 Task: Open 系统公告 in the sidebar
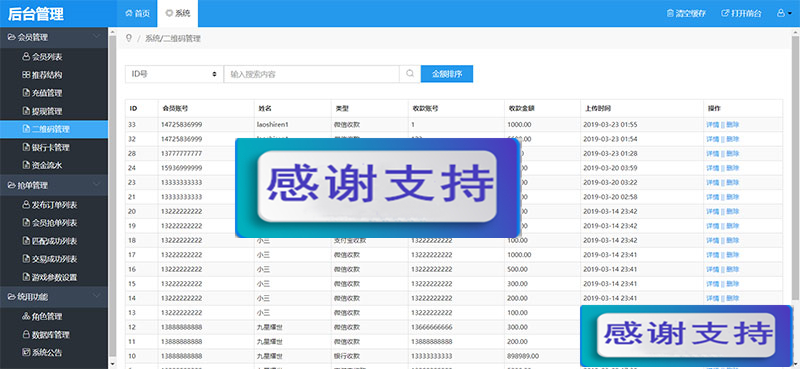[x=42, y=353]
